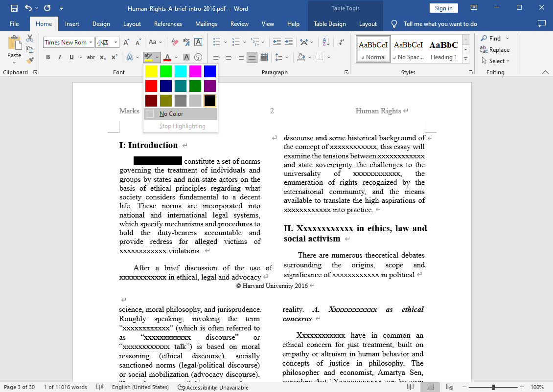The width and height of the screenshot is (553, 392).
Task: Apply subscript formatting
Action: pos(103,57)
